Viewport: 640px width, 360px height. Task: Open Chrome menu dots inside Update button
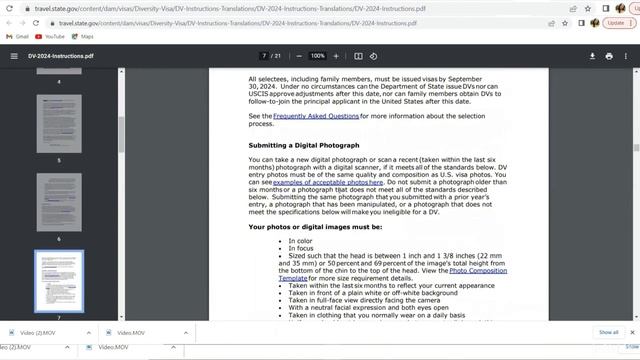pyautogui.click(x=631, y=23)
